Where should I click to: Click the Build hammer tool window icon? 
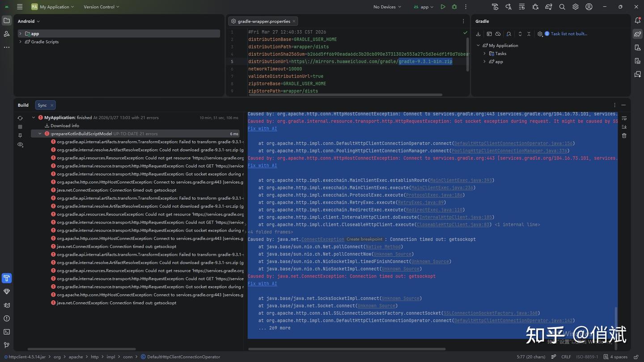7,278
